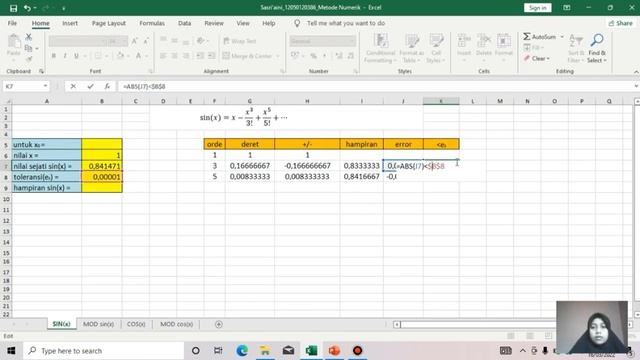
Task: Click the Decrease Font Size icon
Action: click(x=145, y=41)
